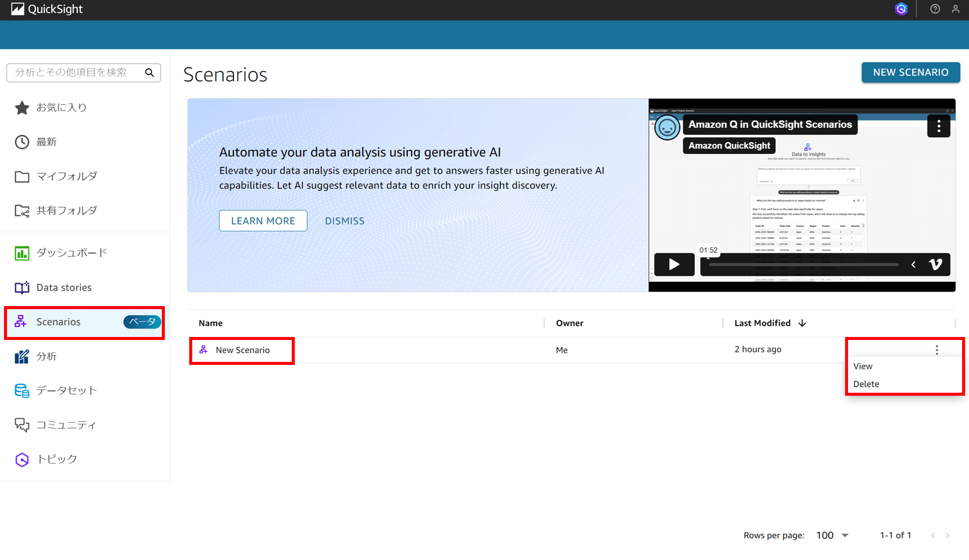Open the Amazon Q hexagon icon
Image resolution: width=969 pixels, height=560 pixels.
tap(901, 9)
